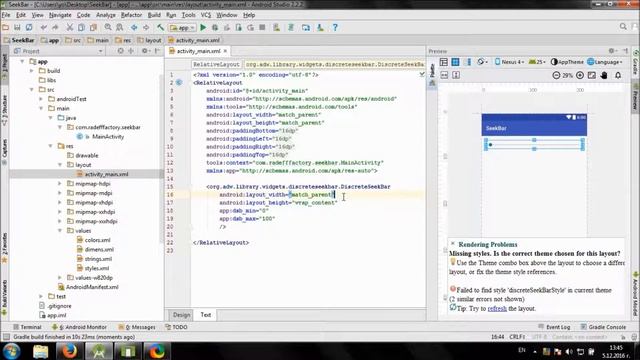The height and width of the screenshot is (360, 640).
Task: Open the app run configuration dropdown
Action: pos(182,28)
